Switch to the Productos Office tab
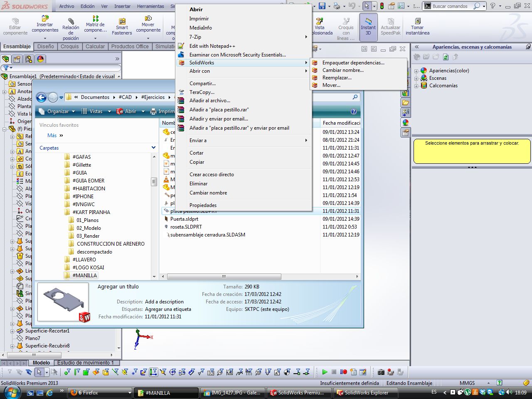Screen dimensions: 532x399 130,47
